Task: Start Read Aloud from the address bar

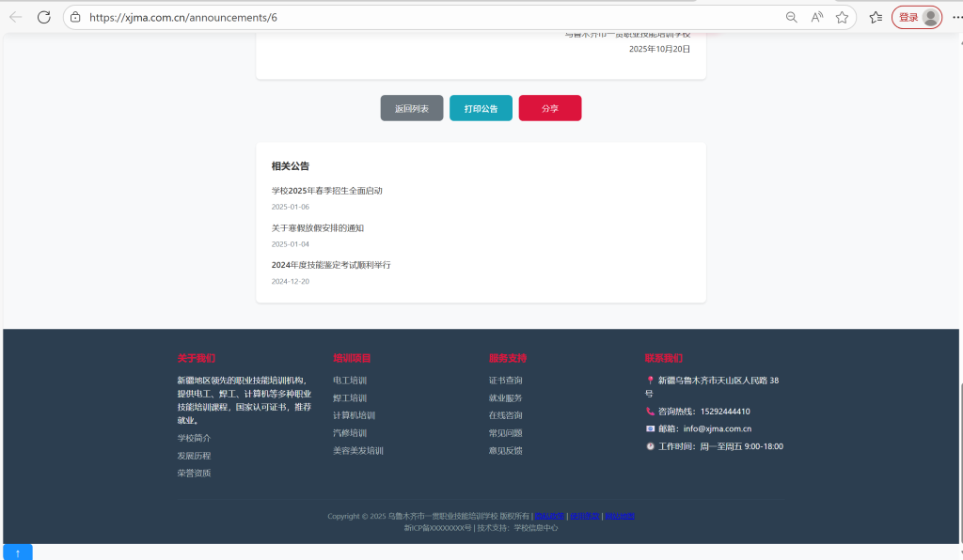Action: tap(817, 17)
